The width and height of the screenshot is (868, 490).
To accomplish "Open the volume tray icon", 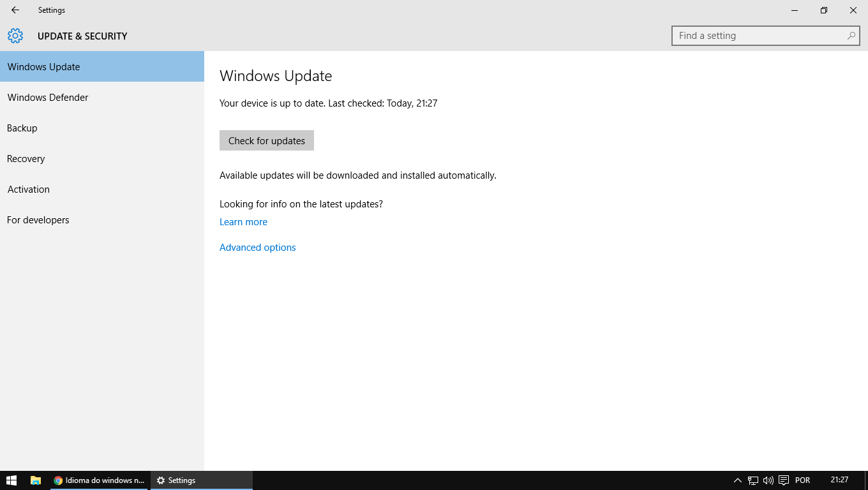I will coord(768,480).
